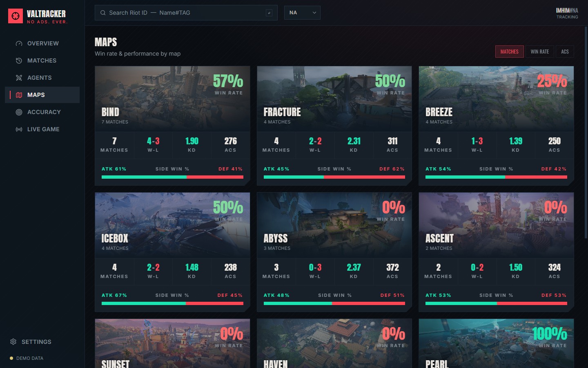The image size is (588, 368).
Task: Click the IMHIM#NA tracking profile
Action: (x=567, y=13)
